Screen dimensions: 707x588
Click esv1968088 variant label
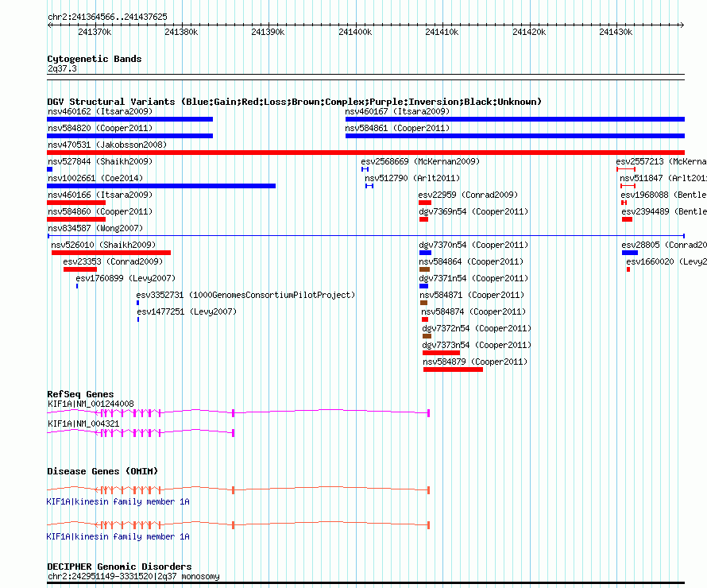coord(663,195)
